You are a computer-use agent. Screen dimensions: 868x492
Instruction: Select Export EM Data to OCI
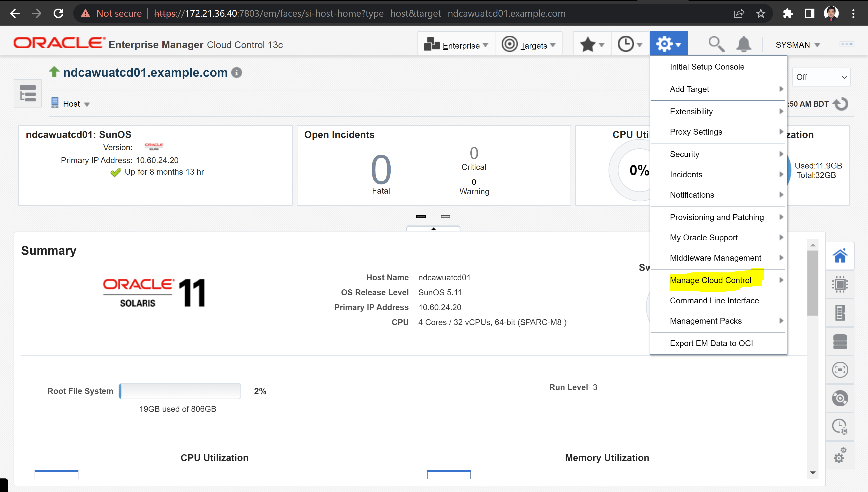(718, 343)
